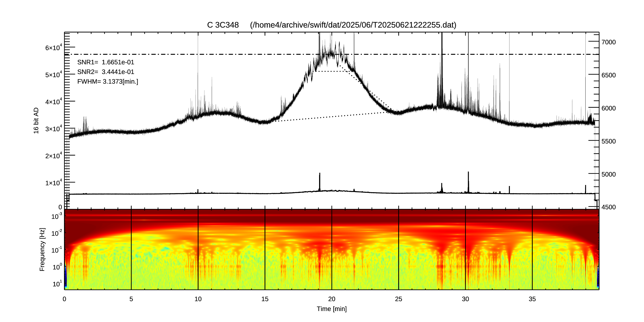
Task: Click the vertical marker line at 20 minutes in spectrogram
Action: 332,249
